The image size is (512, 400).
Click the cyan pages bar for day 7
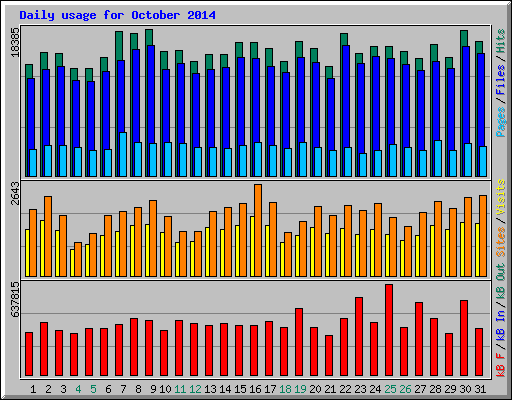click(x=123, y=154)
